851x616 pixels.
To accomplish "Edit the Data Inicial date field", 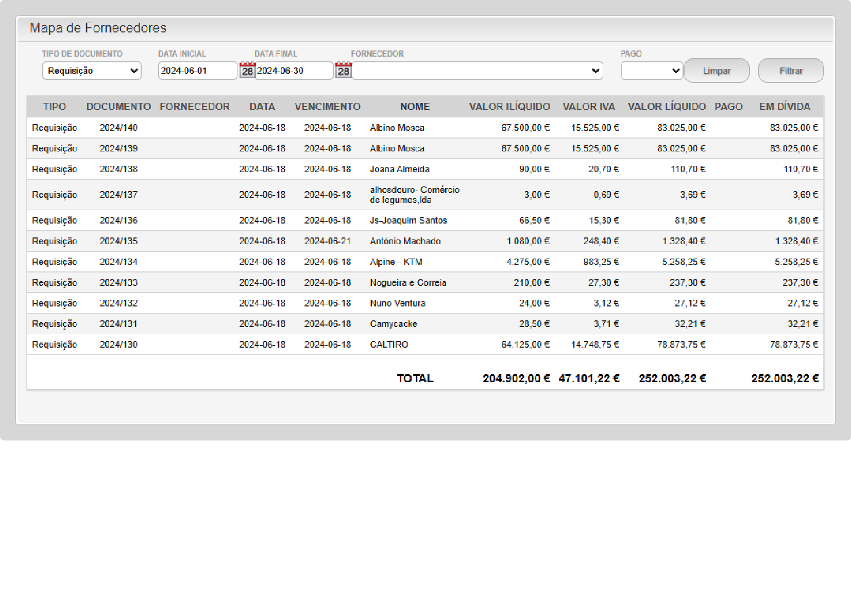I will coord(197,71).
